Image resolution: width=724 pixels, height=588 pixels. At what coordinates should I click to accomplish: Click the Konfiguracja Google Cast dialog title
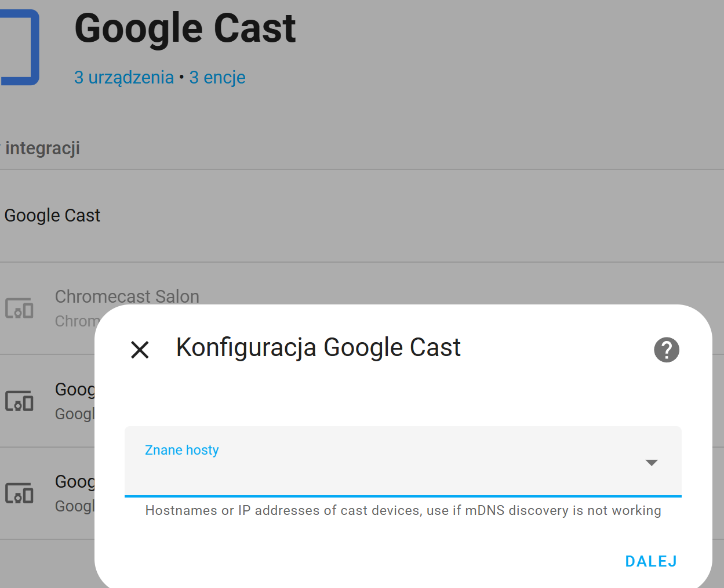click(318, 347)
